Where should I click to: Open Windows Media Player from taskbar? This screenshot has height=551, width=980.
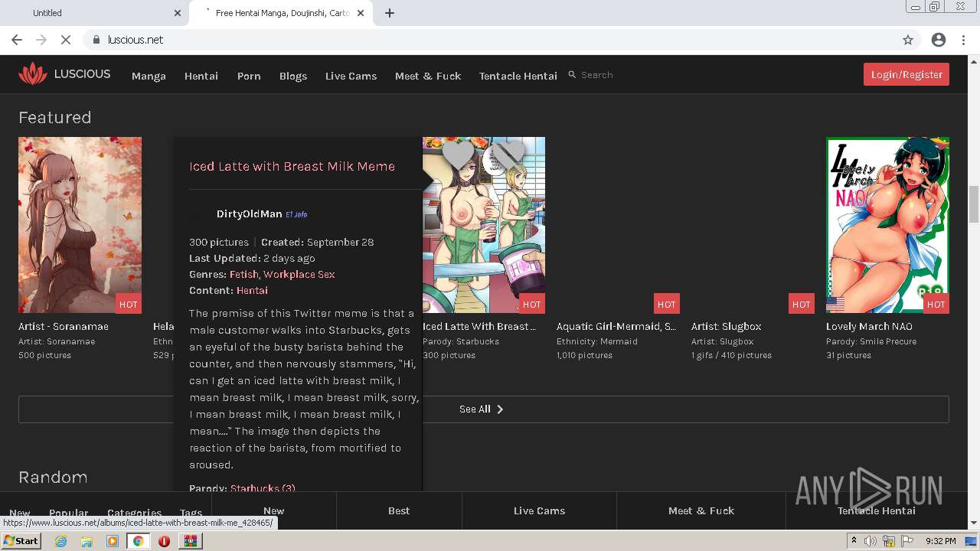click(113, 541)
